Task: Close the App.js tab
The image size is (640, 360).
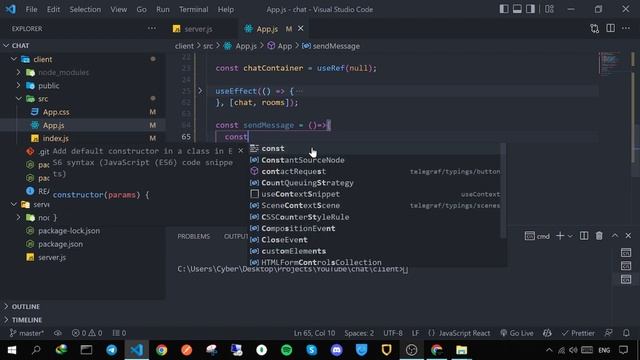Action: tap(301, 29)
